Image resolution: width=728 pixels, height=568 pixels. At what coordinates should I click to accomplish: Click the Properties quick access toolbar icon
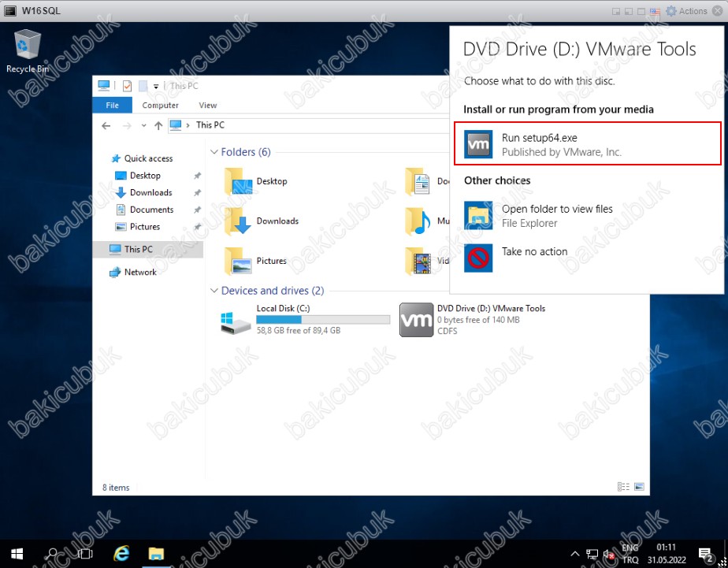coord(127,86)
